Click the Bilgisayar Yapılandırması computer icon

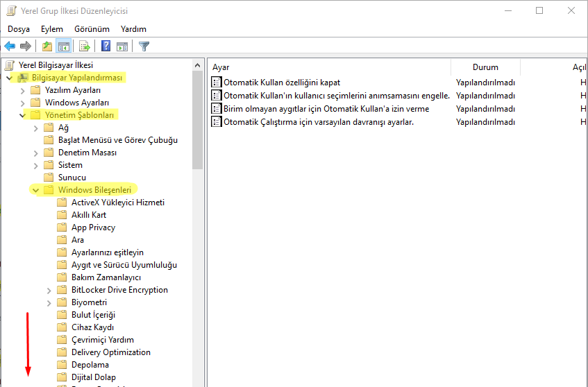23,78
